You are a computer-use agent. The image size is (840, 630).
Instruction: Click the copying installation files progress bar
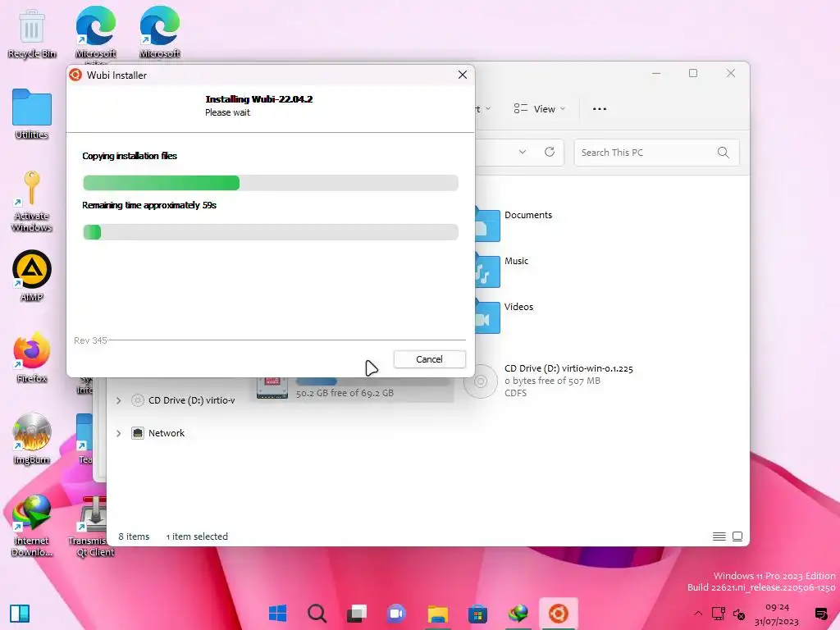click(271, 183)
